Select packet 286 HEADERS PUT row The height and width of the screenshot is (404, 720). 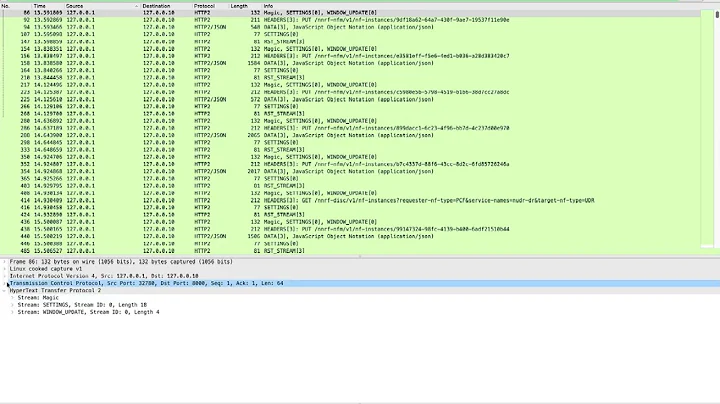coord(350,128)
